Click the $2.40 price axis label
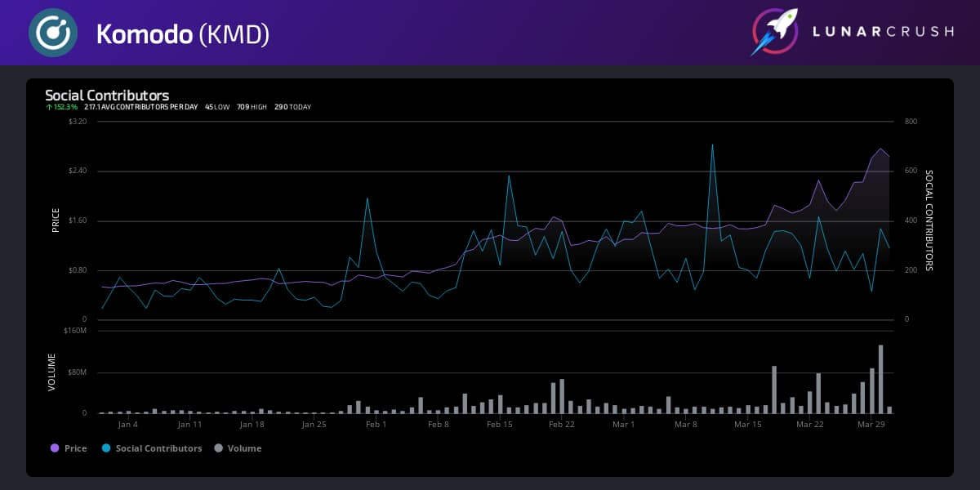Image resolution: width=980 pixels, height=490 pixels. pos(78,171)
